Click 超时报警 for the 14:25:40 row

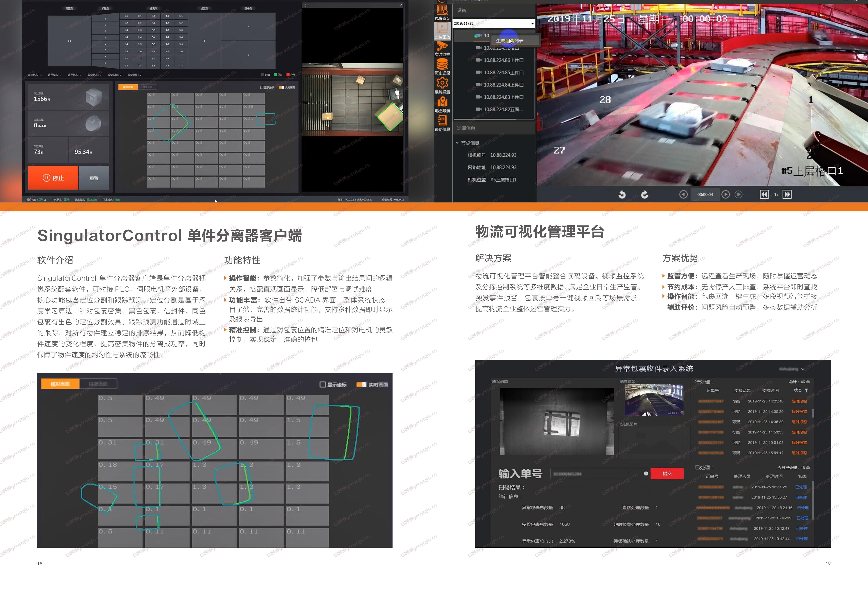[x=799, y=401]
